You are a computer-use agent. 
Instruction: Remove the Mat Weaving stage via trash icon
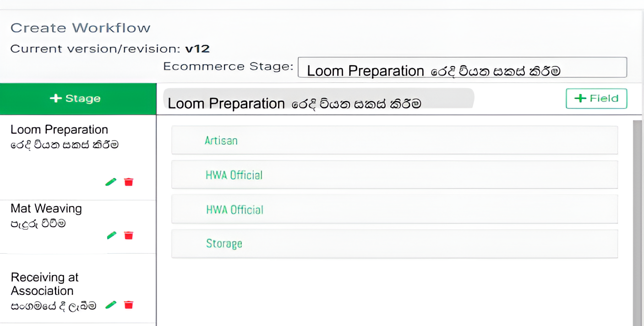click(129, 235)
